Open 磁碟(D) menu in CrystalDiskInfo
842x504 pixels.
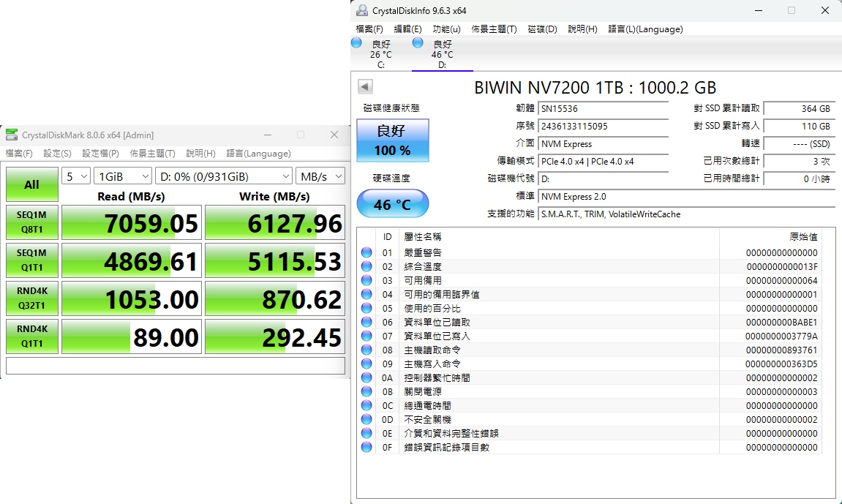[542, 29]
